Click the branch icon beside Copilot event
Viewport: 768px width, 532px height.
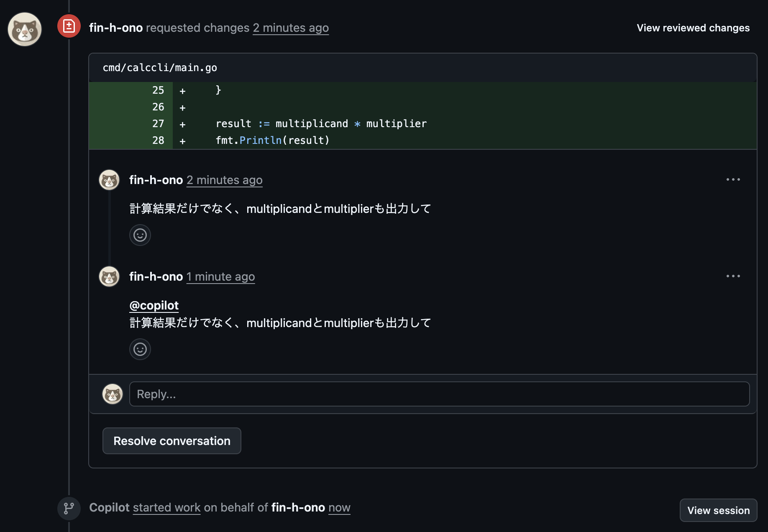click(x=69, y=508)
